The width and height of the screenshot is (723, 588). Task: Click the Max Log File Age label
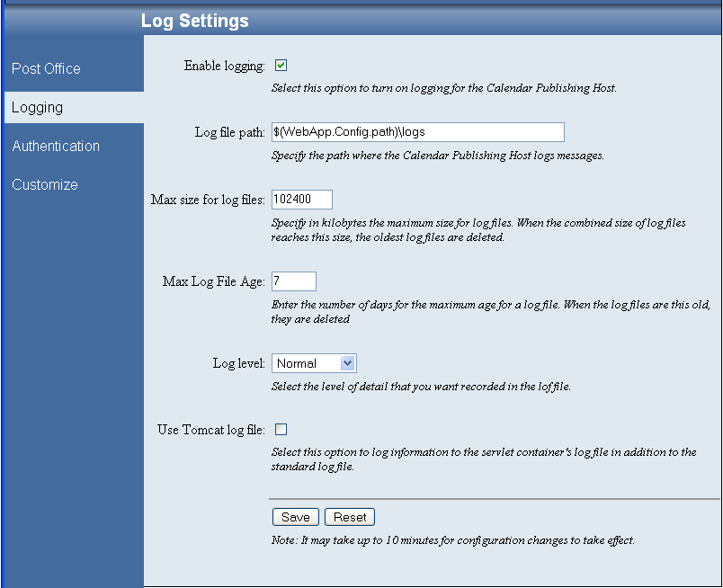(213, 282)
